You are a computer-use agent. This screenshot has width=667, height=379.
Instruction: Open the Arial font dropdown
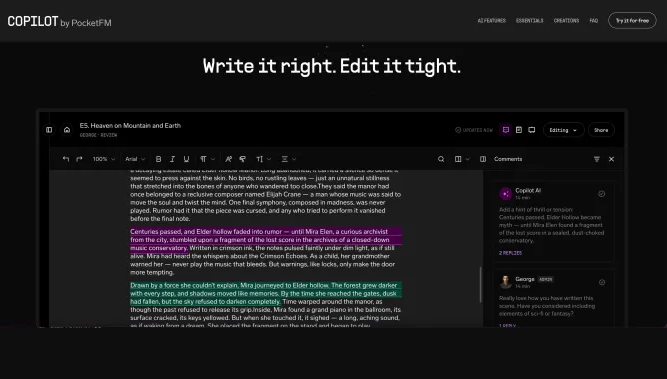tap(135, 159)
